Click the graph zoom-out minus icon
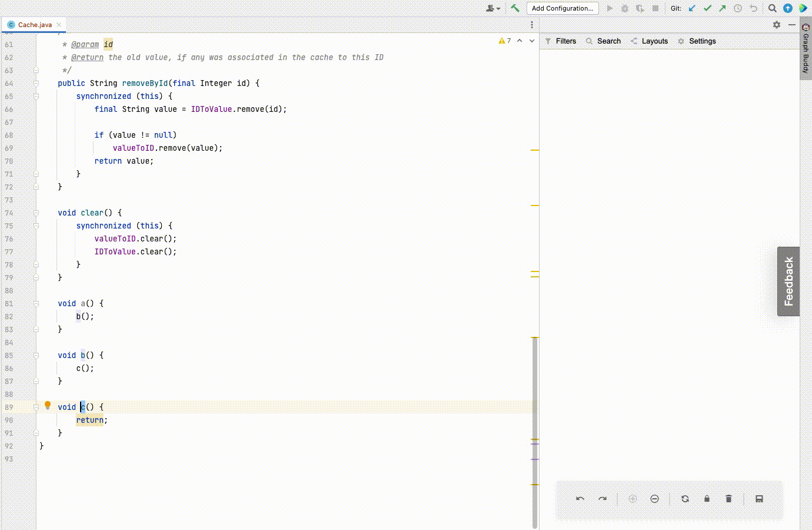The height and width of the screenshot is (530, 812). click(655, 499)
